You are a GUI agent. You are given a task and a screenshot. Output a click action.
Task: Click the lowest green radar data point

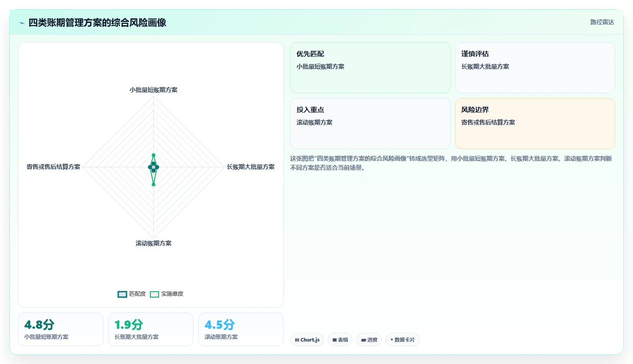click(154, 185)
